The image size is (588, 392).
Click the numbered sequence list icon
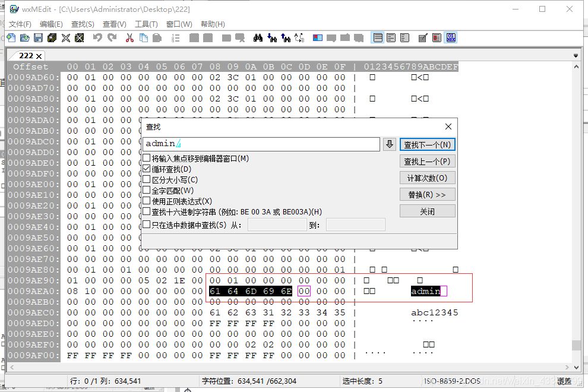pos(175,38)
